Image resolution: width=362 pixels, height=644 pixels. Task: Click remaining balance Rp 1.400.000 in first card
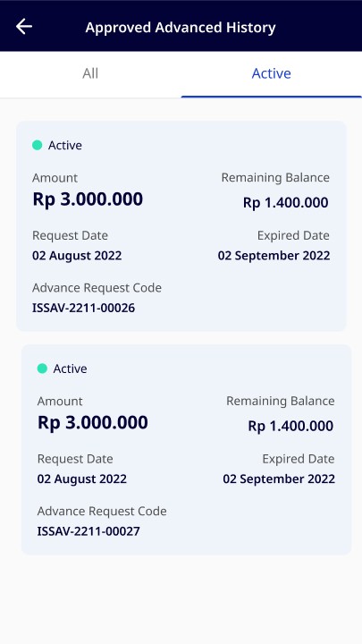pyautogui.click(x=286, y=202)
